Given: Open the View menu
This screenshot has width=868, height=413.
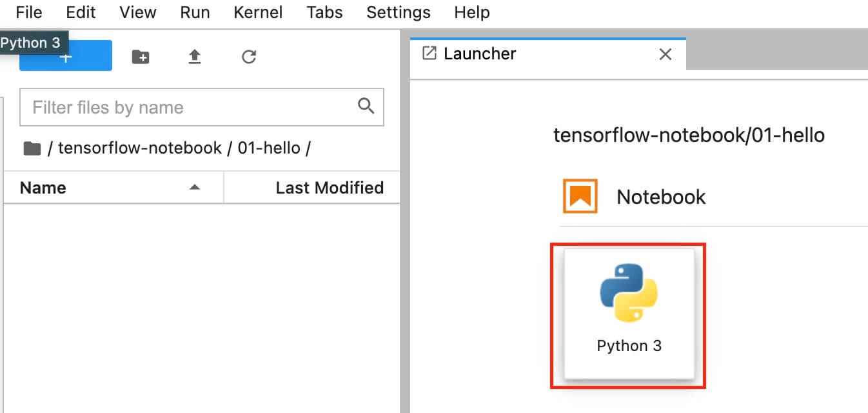Looking at the screenshot, I should [x=138, y=12].
